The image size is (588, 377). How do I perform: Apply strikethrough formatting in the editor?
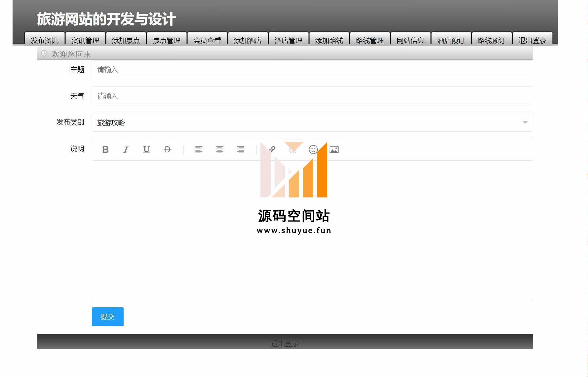click(x=168, y=150)
